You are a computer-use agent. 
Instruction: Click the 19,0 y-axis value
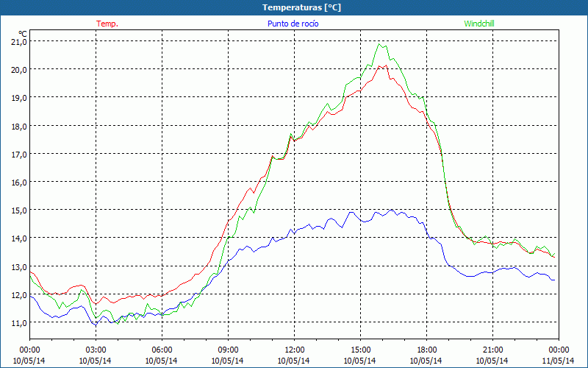click(19, 98)
